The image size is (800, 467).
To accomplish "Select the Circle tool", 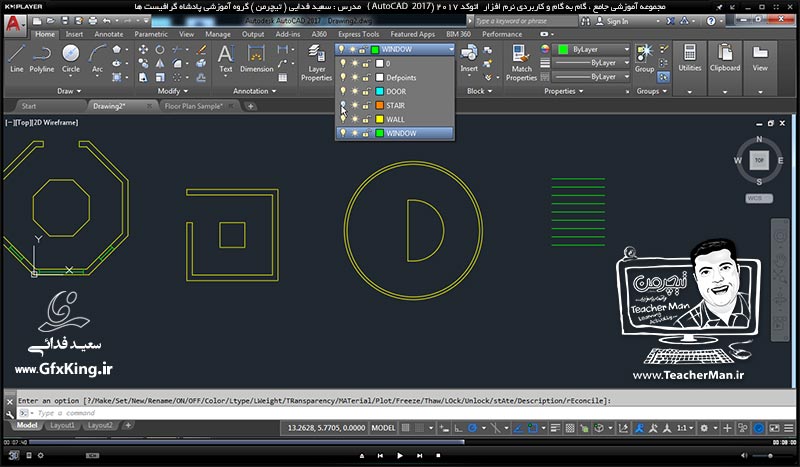I will [70, 59].
